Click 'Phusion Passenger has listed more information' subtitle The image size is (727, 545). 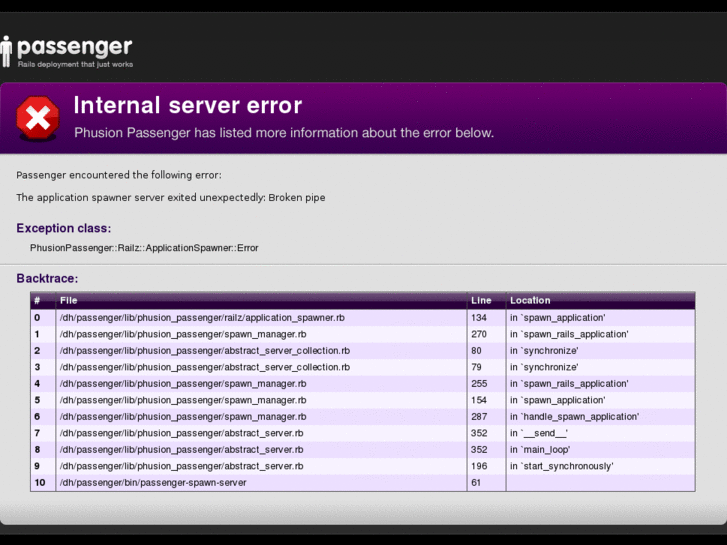click(x=284, y=133)
